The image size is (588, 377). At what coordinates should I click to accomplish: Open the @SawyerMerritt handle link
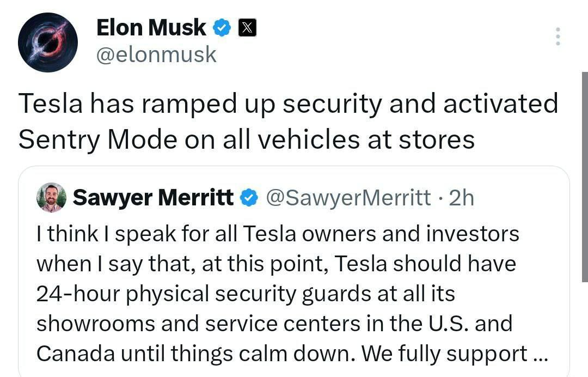[x=347, y=198]
